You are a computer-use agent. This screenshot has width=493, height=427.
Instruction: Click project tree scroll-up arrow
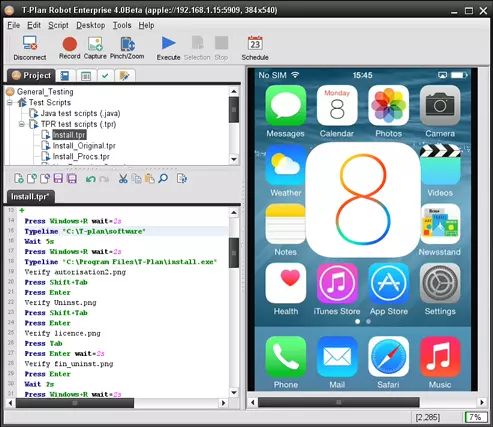click(x=234, y=91)
